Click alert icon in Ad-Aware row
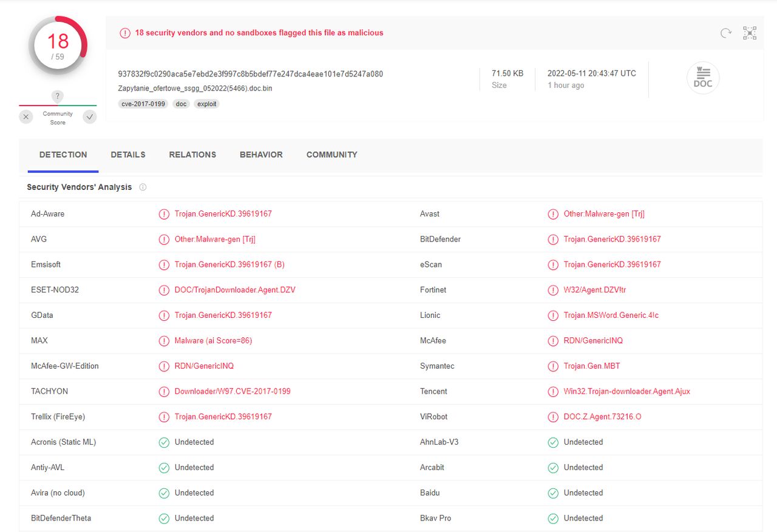The height and width of the screenshot is (532, 777). coord(164,214)
